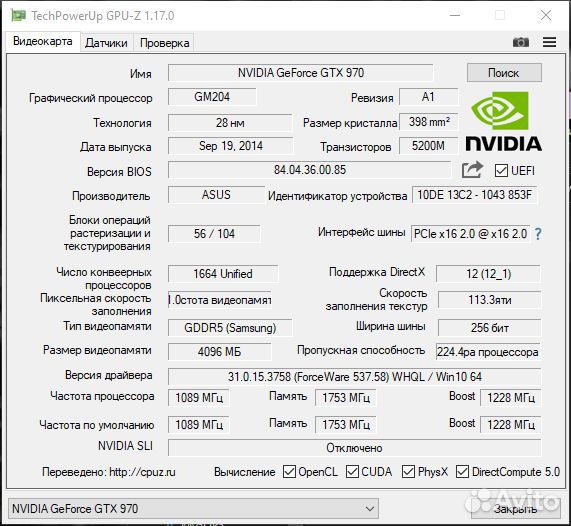Screen dimensions: 571x526
Task: Toggle the PhysX checkbox
Action: [408, 471]
